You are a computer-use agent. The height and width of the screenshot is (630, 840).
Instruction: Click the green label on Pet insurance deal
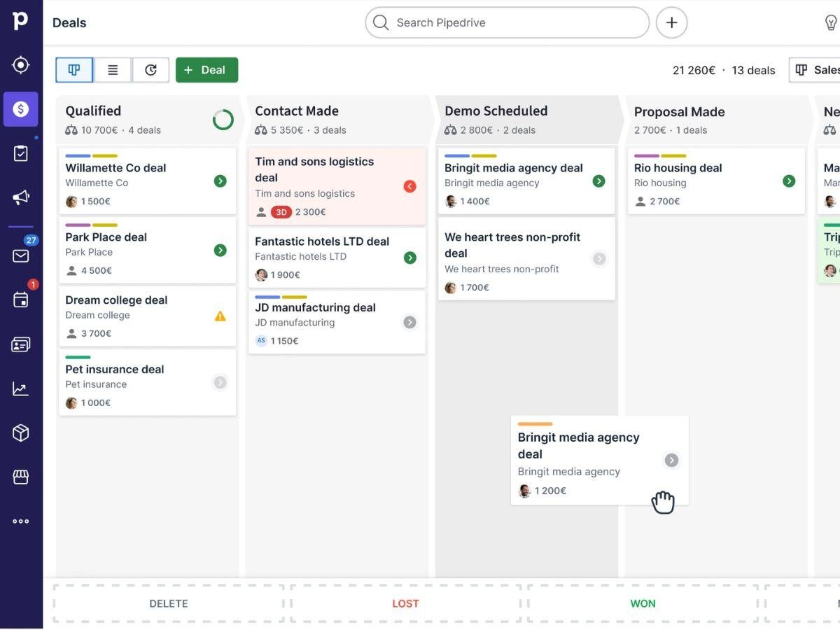click(78, 358)
